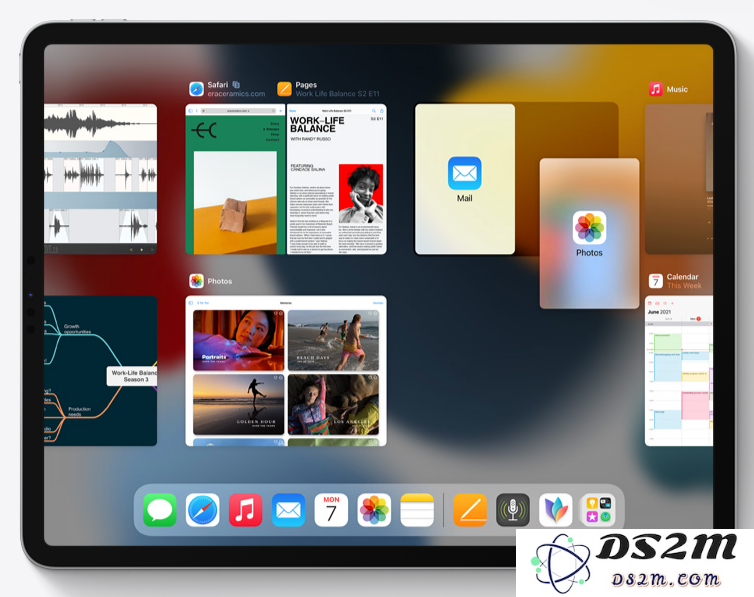Tap the Shop link on ceramics site
Screen dimensions: 754x597
click(x=274, y=135)
